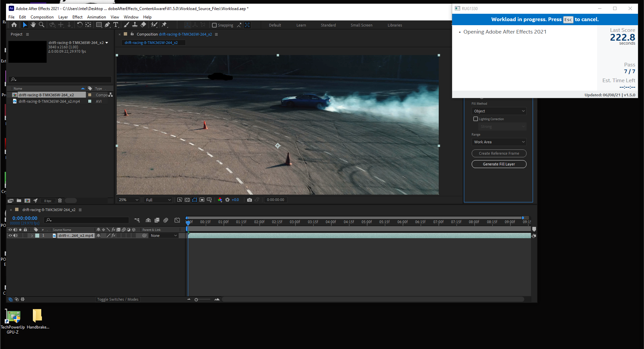
Task: Open Fill Method Object dropdown
Action: [499, 111]
